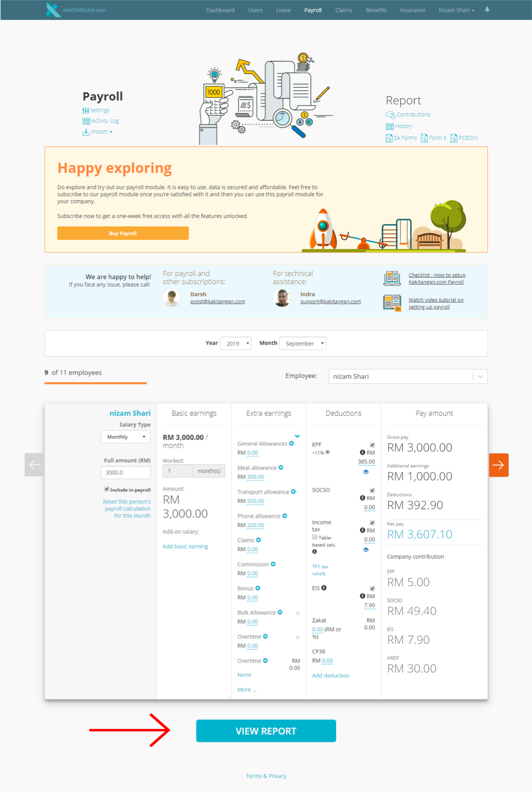532x793 pixels.
Task: Open the TP1 tax reliefs link
Action: coord(320,570)
